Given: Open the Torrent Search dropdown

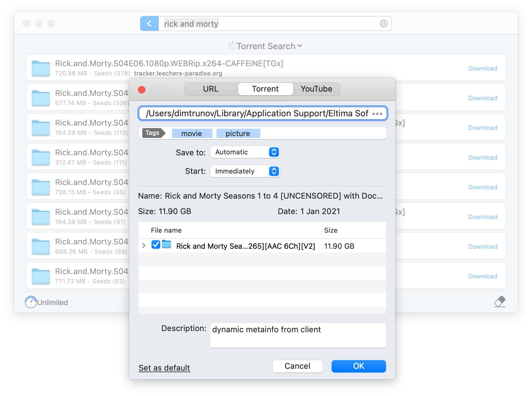Looking at the screenshot, I should (x=269, y=46).
